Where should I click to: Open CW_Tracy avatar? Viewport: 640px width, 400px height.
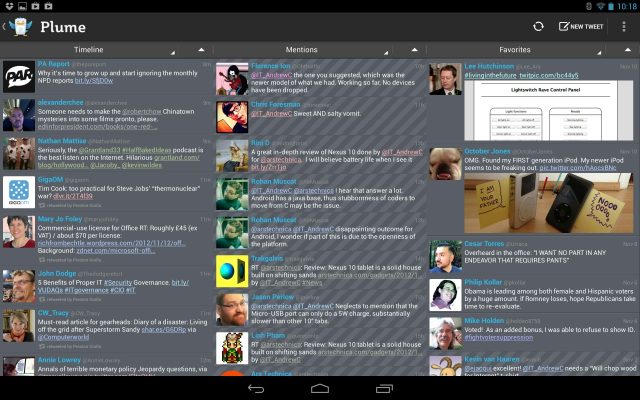pos(19,326)
